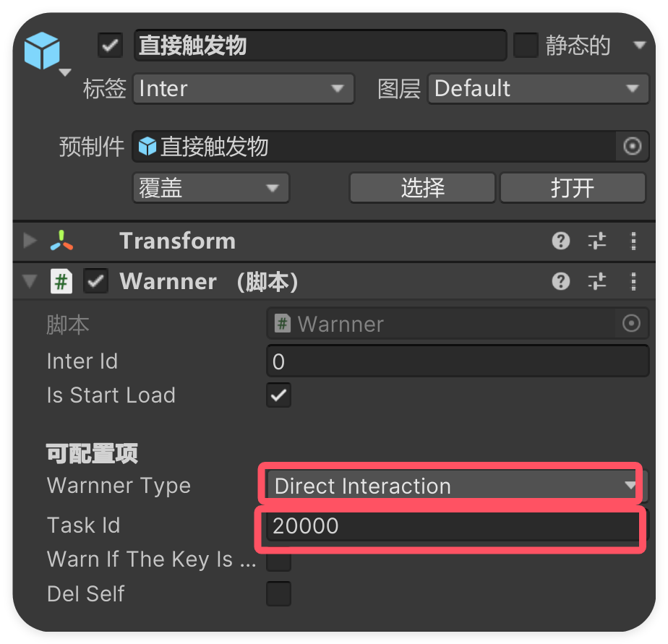
Task: Open Transform preset settings icon
Action: pos(597,241)
